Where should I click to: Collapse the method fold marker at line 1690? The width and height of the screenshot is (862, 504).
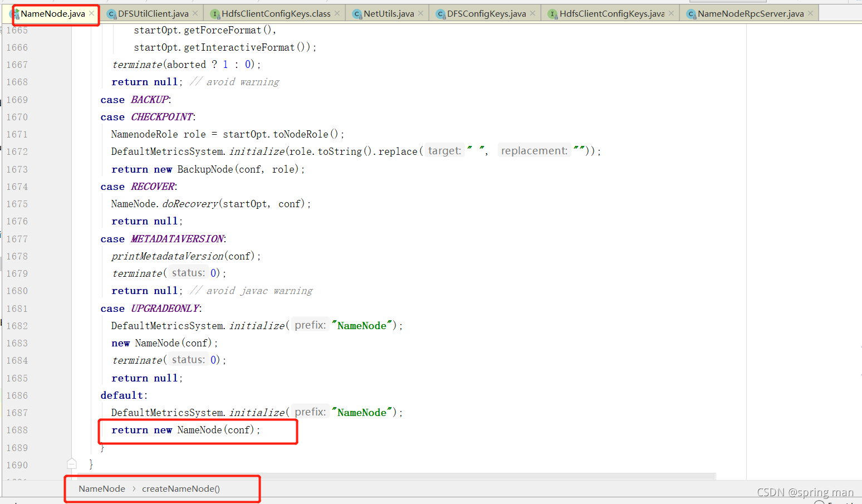coord(72,464)
